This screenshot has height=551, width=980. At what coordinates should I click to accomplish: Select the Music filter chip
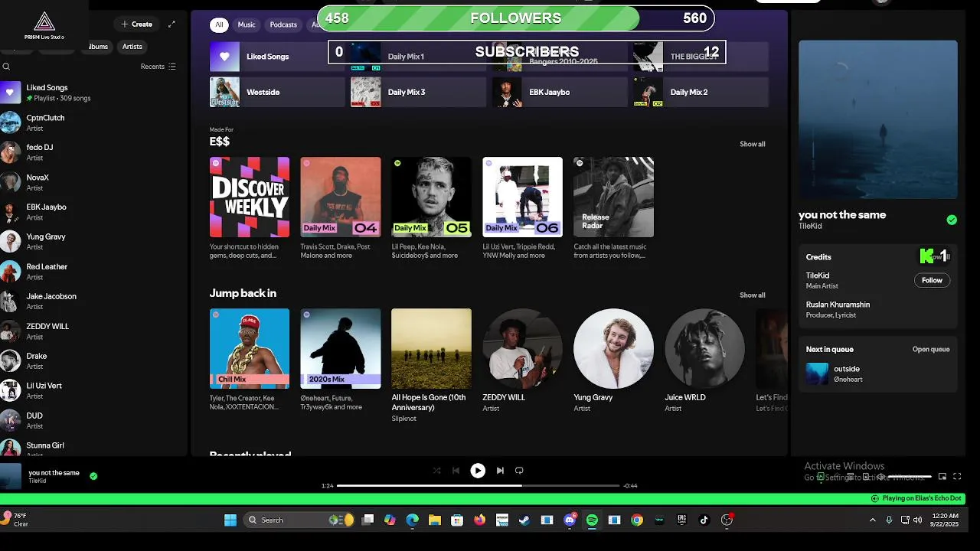tap(247, 24)
